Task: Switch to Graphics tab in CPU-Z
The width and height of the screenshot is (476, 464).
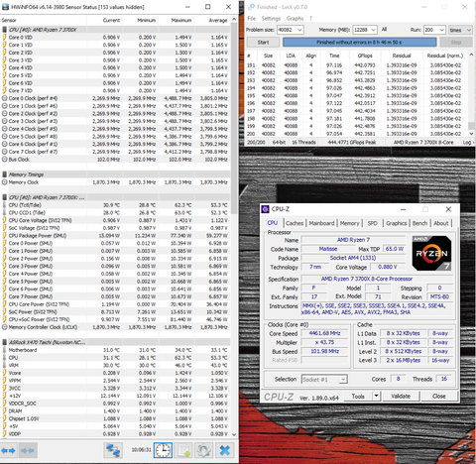Action: (x=396, y=223)
